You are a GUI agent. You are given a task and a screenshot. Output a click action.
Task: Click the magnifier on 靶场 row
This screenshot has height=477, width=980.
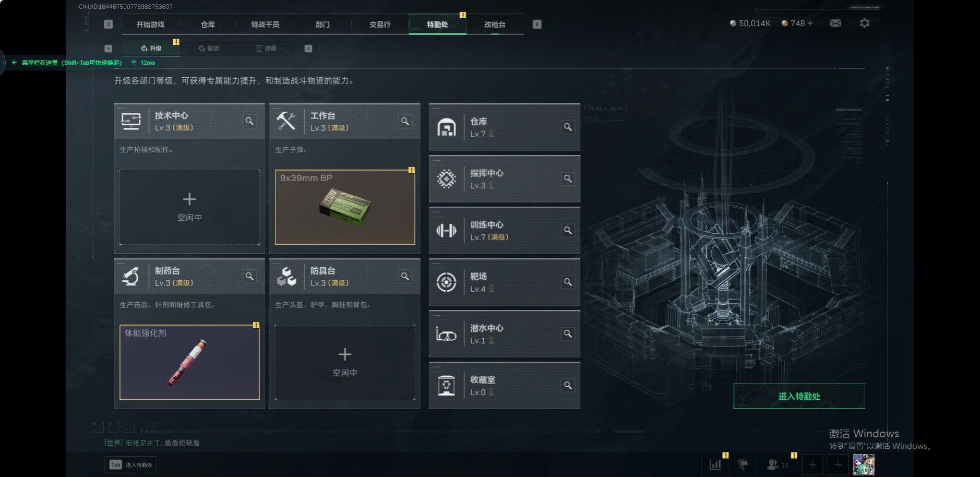point(568,282)
